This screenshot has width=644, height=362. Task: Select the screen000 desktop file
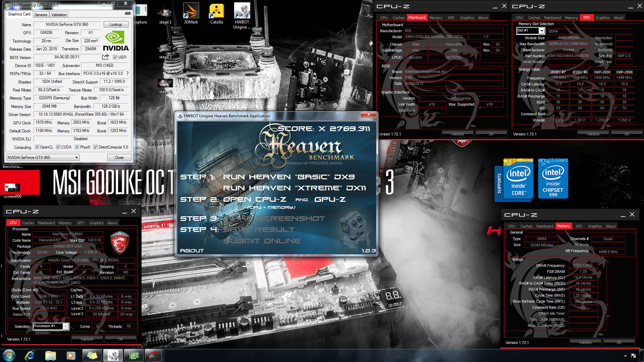point(12,190)
